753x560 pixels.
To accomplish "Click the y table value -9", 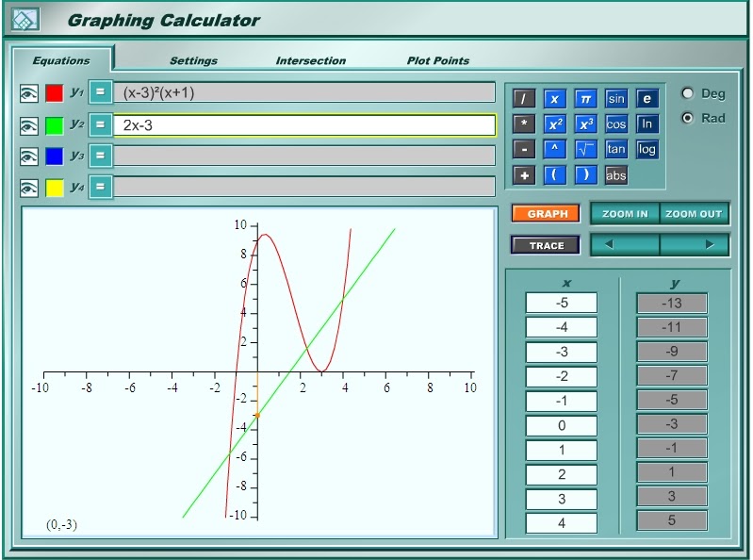I will (672, 352).
